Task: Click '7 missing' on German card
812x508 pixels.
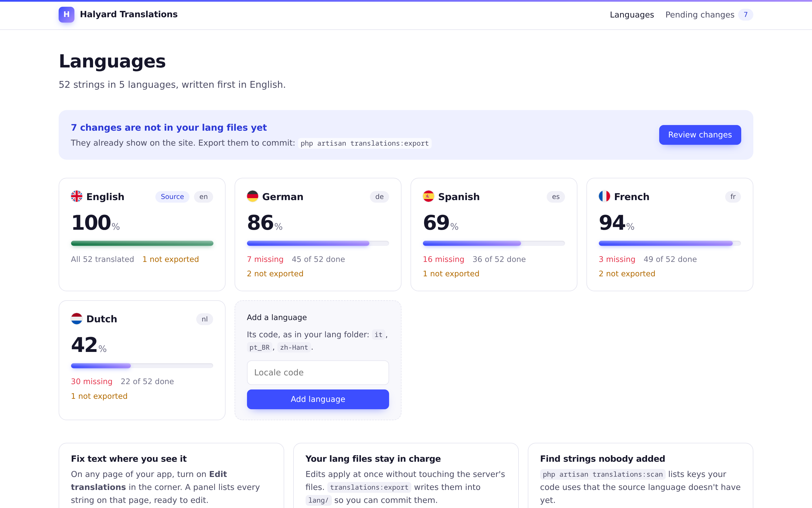Action: point(265,259)
